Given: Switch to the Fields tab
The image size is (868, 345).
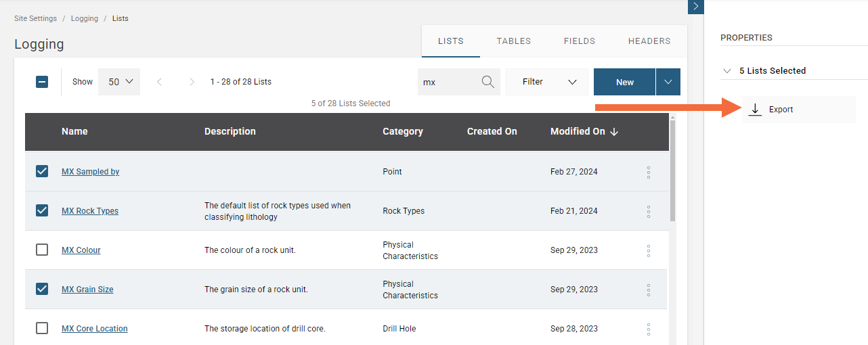Looking at the screenshot, I should [x=579, y=41].
